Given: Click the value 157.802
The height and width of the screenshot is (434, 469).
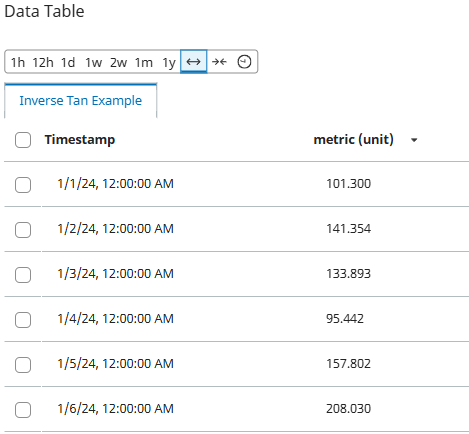Looking at the screenshot, I should click(x=348, y=364).
